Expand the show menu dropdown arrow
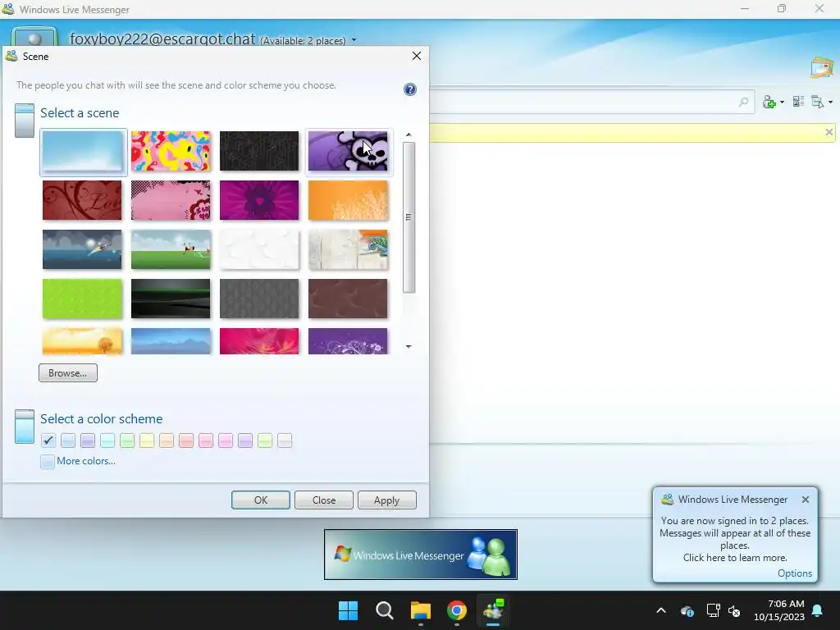 [x=830, y=103]
